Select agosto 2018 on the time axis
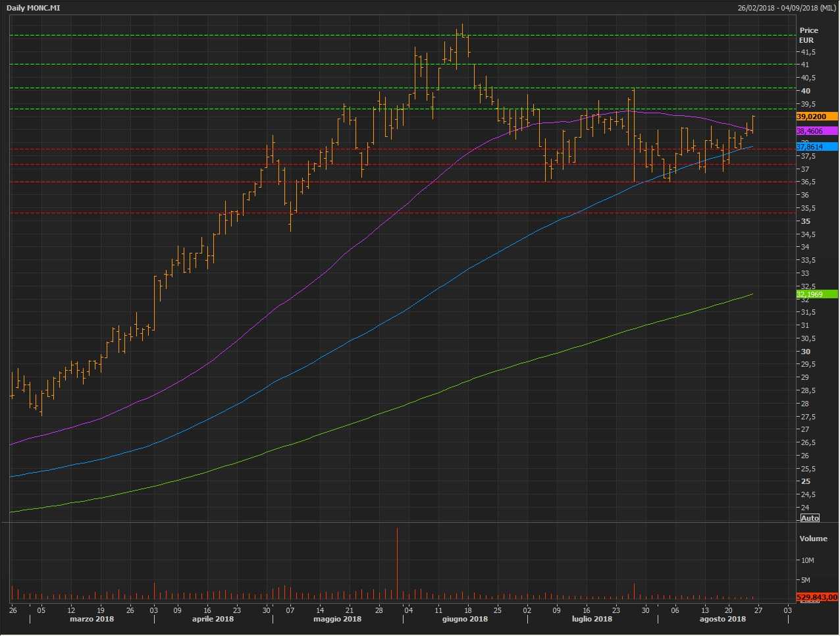The height and width of the screenshot is (636, 840). (x=722, y=619)
